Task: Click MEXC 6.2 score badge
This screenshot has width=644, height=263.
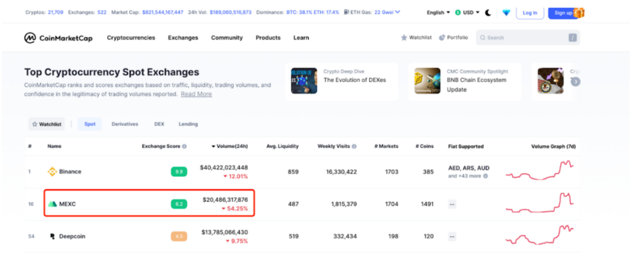Action: (179, 204)
